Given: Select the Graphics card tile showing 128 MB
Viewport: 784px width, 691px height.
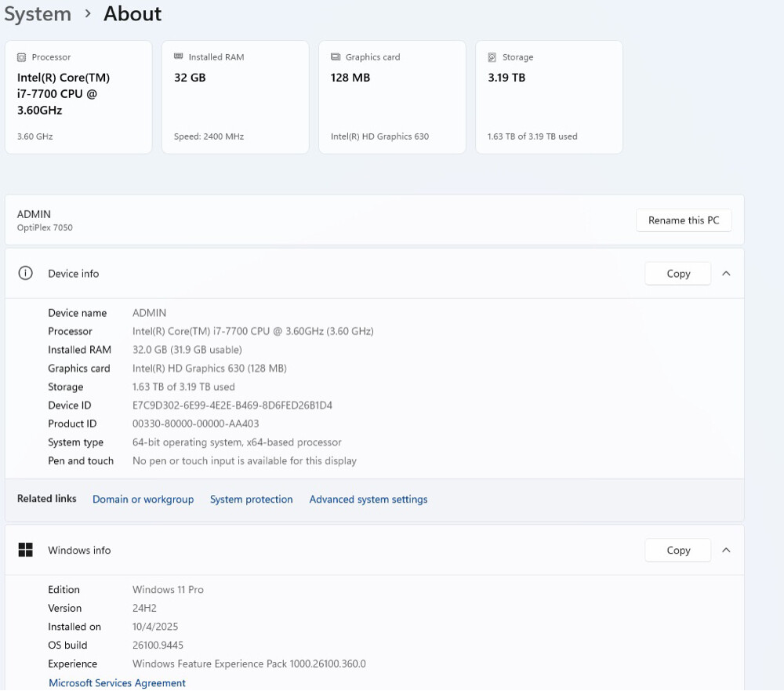Looking at the screenshot, I should point(392,97).
